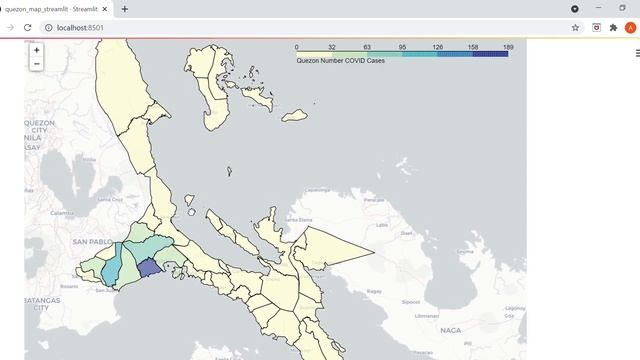Select the teal municipality north of the purple one
This screenshot has height=360, width=640.
148,247
